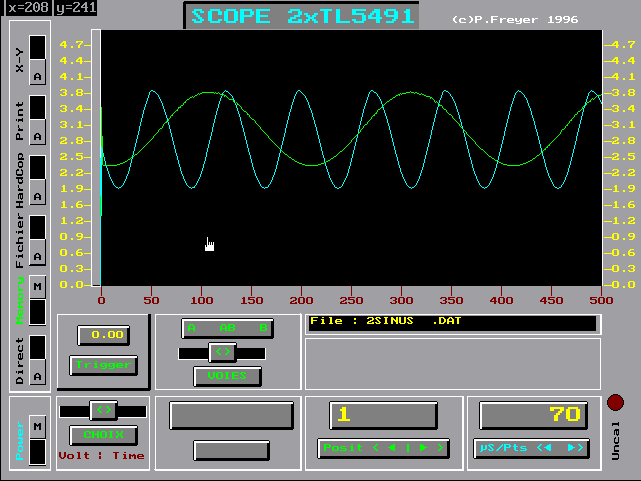
Task: Click the 3.8 label on the left voltage axis
Action: 71,93
